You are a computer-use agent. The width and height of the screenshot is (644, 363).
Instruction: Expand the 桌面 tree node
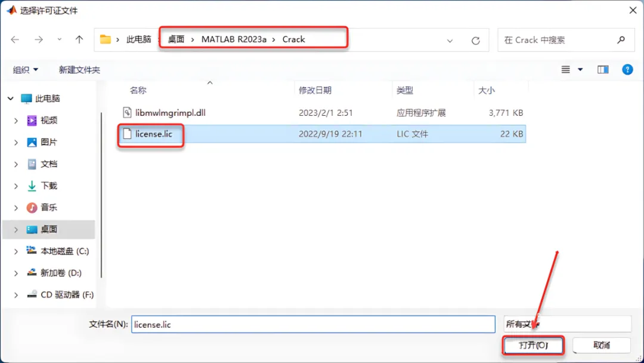coord(16,229)
